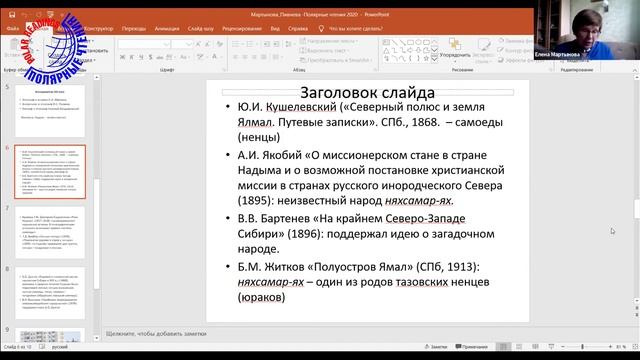Switch to Normal view icon in status bar
The image size is (640, 360).
click(x=503, y=347)
